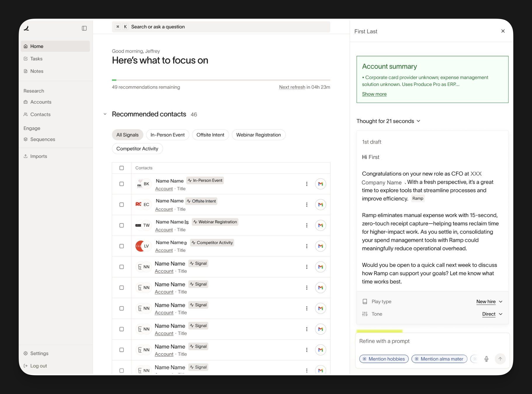Click the Webinar Registration signal badge
The image size is (532, 394).
click(215, 222)
